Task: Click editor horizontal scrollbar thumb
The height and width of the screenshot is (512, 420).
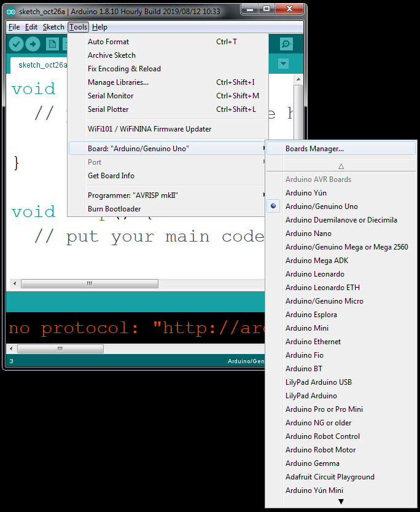Action: tap(90, 283)
